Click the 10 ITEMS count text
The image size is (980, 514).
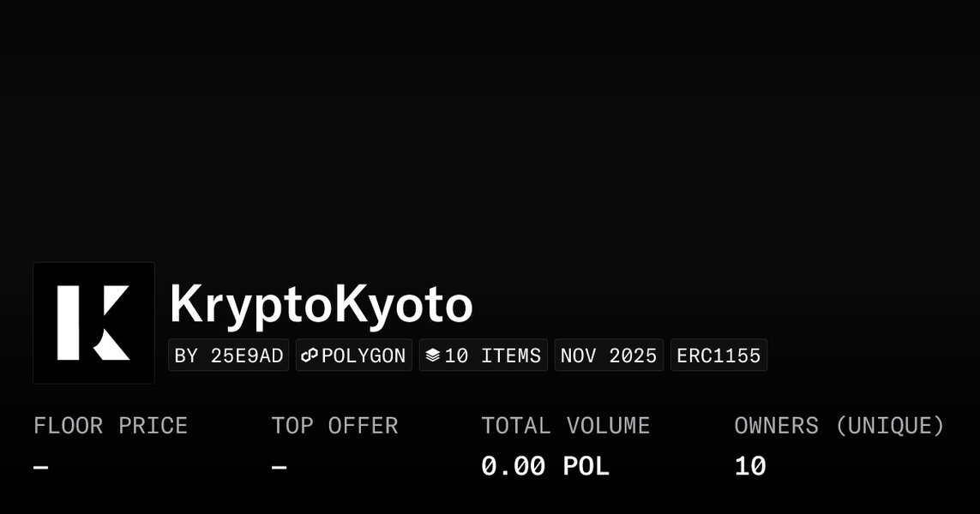(492, 356)
